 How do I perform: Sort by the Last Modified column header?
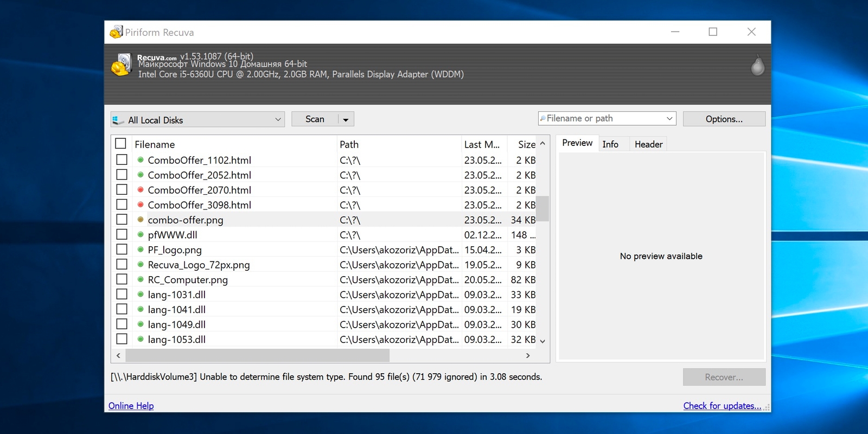point(484,144)
